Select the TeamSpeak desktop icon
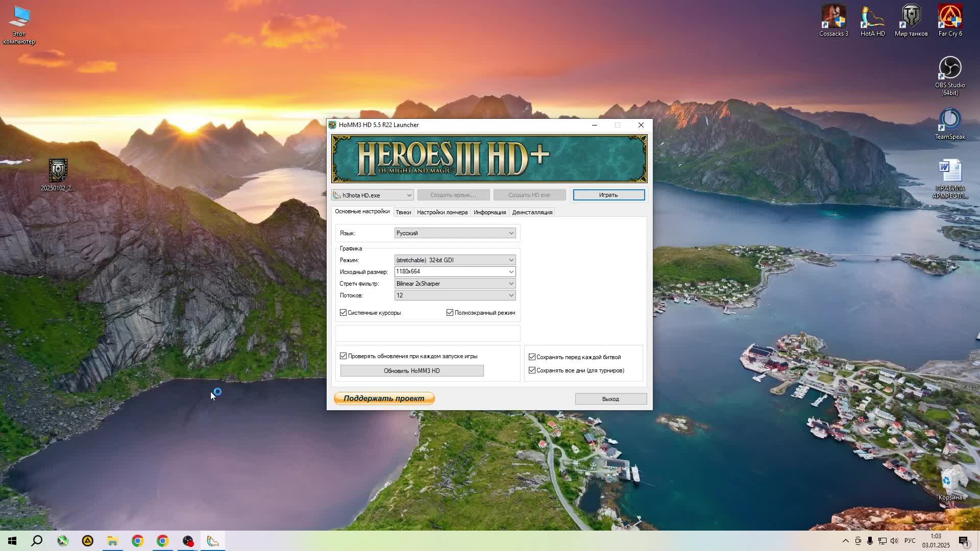 [x=950, y=123]
